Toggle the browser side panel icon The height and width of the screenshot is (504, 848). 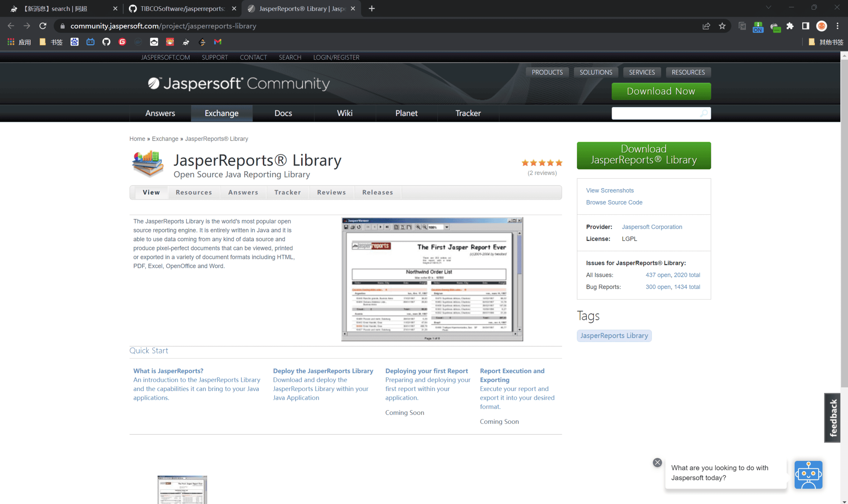(806, 26)
